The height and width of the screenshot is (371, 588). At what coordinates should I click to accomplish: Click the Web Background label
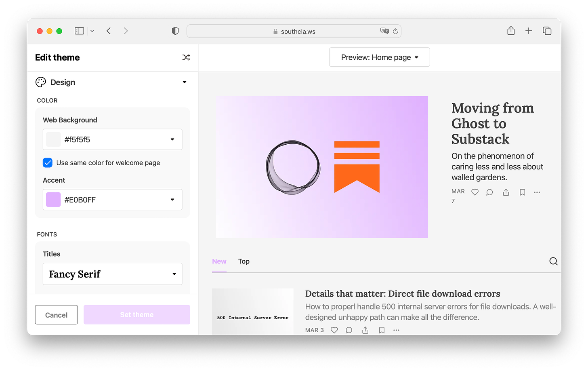tap(70, 120)
